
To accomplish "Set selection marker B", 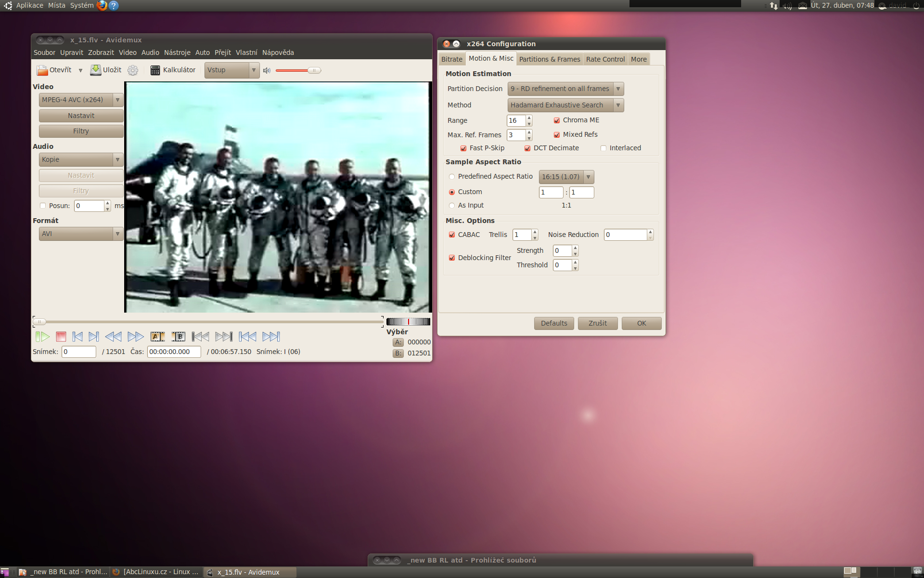I will (179, 337).
